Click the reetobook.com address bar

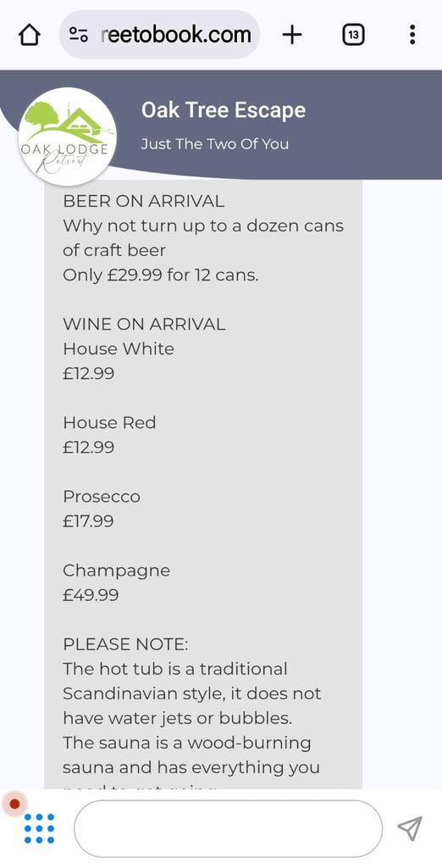(x=159, y=35)
